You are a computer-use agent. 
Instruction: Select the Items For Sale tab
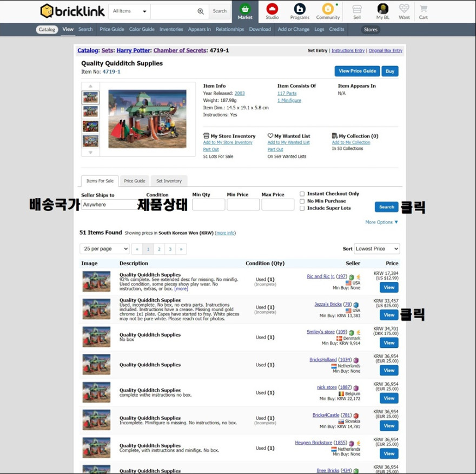point(100,181)
